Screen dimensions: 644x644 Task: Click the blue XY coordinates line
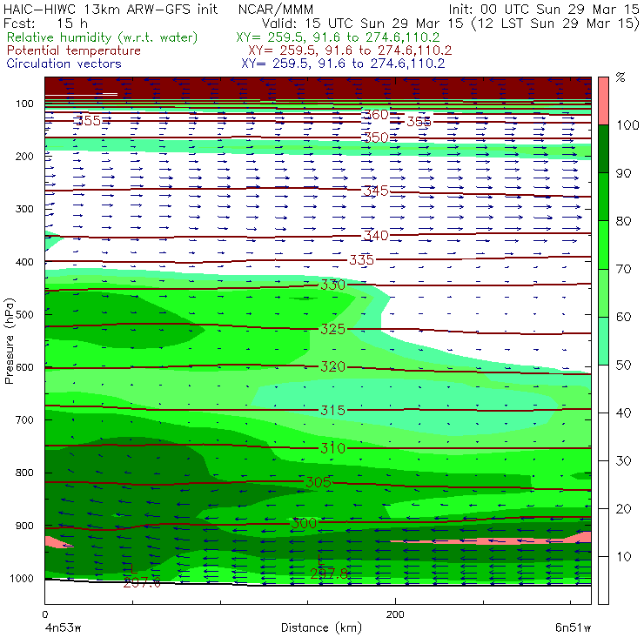tap(343, 64)
